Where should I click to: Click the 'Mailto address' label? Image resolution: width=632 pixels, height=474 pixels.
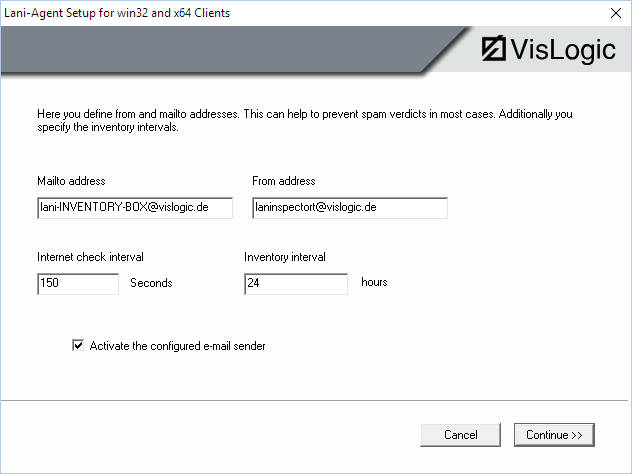click(x=71, y=181)
